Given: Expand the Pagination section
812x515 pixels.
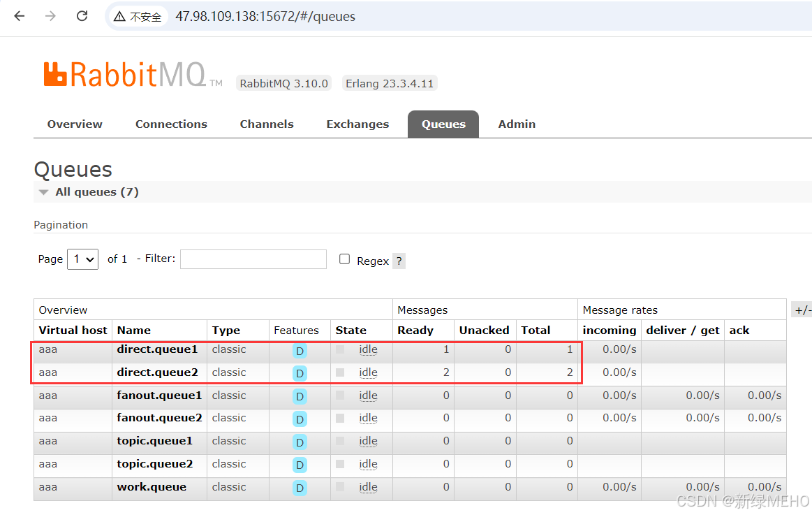Looking at the screenshot, I should (x=60, y=224).
